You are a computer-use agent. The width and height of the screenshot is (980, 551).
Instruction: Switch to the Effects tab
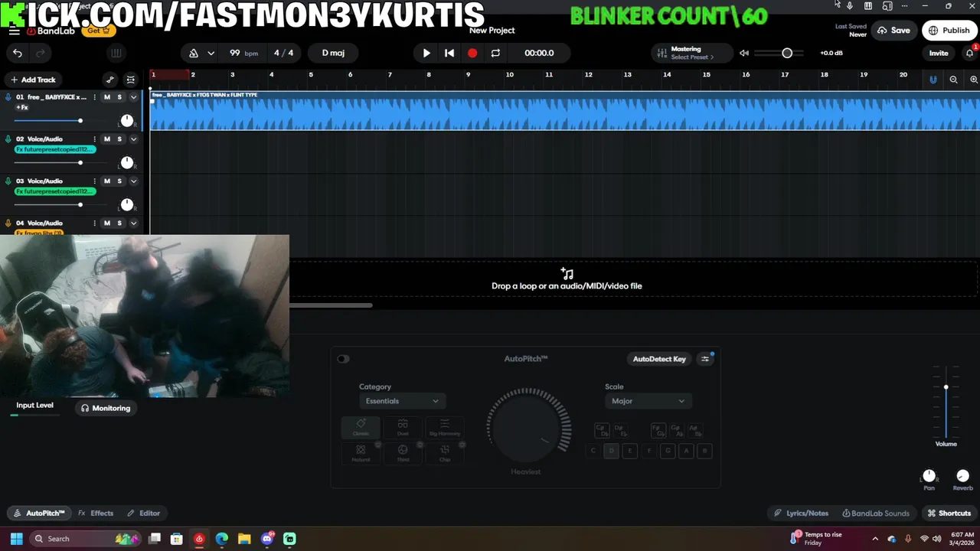click(96, 514)
